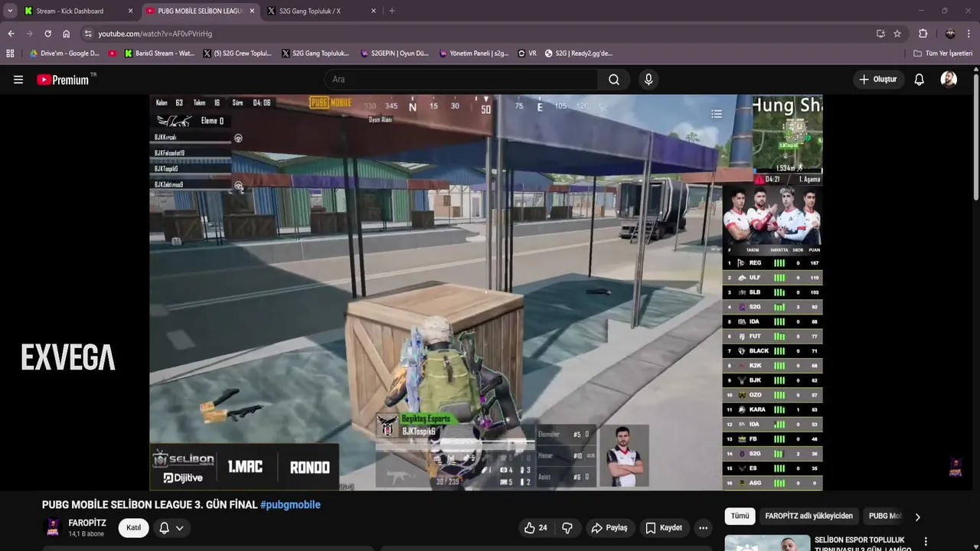Show more filter chips arrow
980x551 pixels.
pos(917,517)
